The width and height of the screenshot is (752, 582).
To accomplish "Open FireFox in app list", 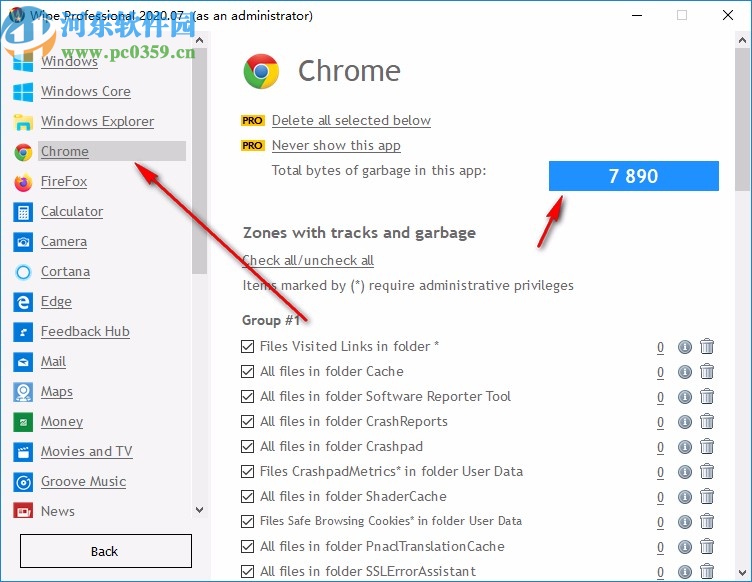I will coord(64,182).
